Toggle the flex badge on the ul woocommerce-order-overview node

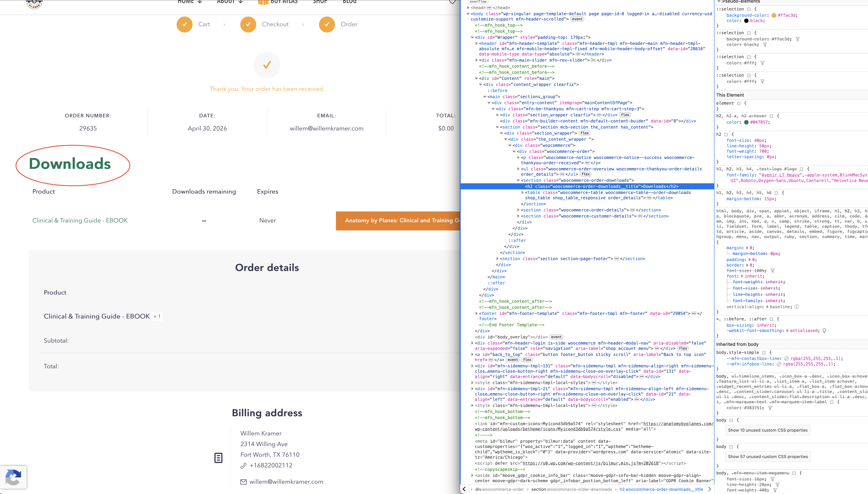pos(586,174)
